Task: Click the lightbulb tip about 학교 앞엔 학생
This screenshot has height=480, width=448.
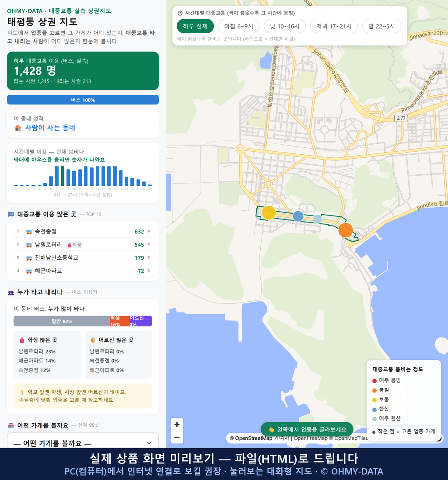Action: (x=83, y=396)
